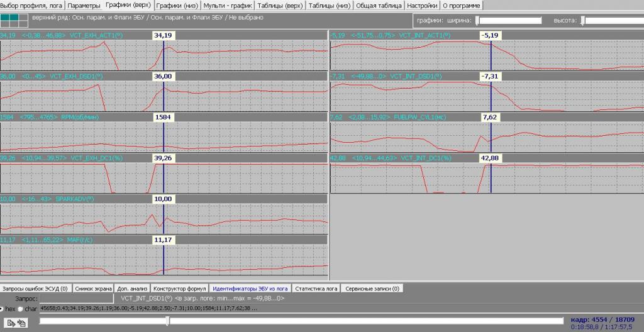Click the VCT_EXH_DSD1 graph header
Screen dimensions: 644x332
(164, 77)
